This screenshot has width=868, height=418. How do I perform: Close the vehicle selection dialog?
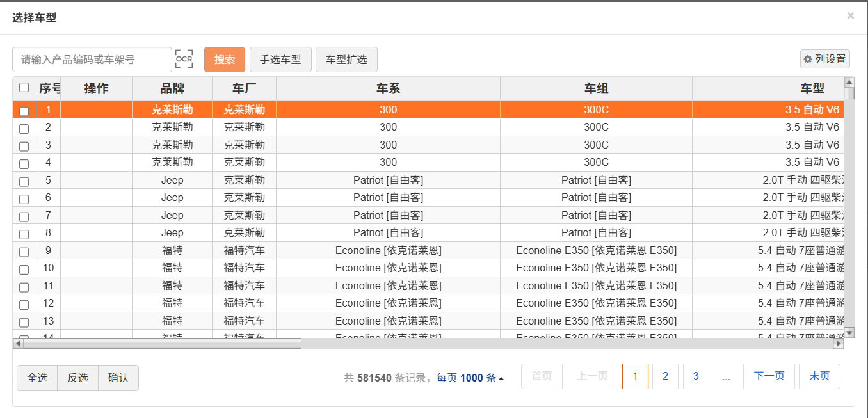(x=850, y=16)
